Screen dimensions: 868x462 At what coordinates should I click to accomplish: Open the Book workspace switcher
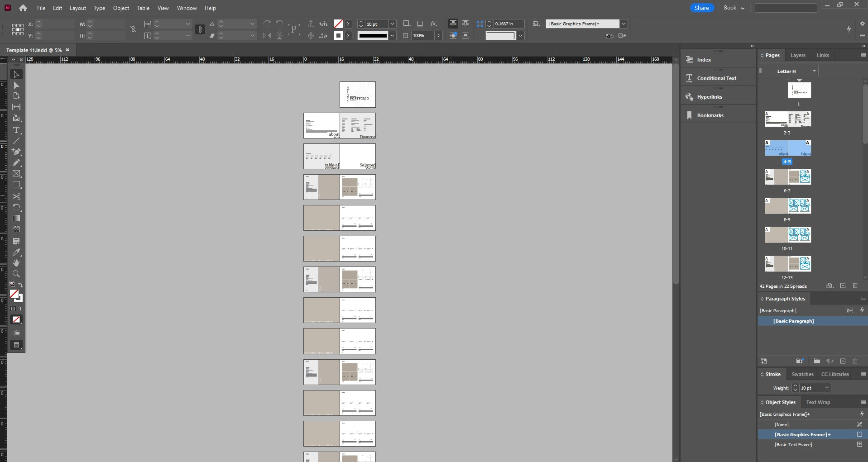pos(734,8)
